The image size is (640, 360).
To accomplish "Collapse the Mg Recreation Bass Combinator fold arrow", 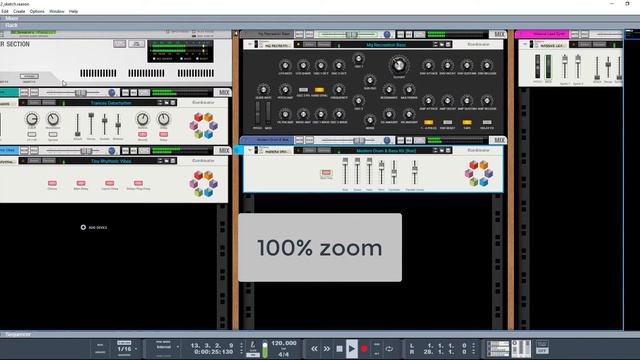I will click(x=250, y=44).
